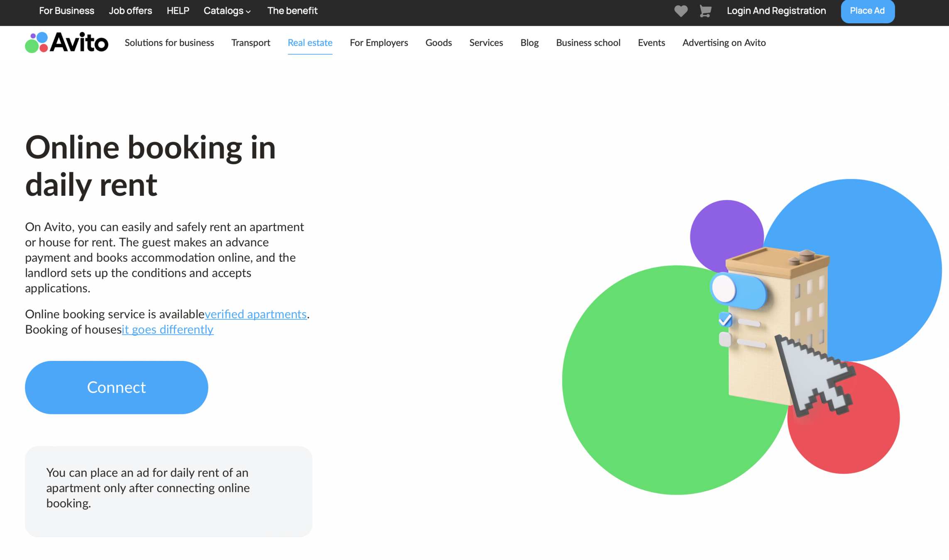Viewport: 949px width, 560px height.
Task: Click the Place Ad button
Action: tap(867, 11)
